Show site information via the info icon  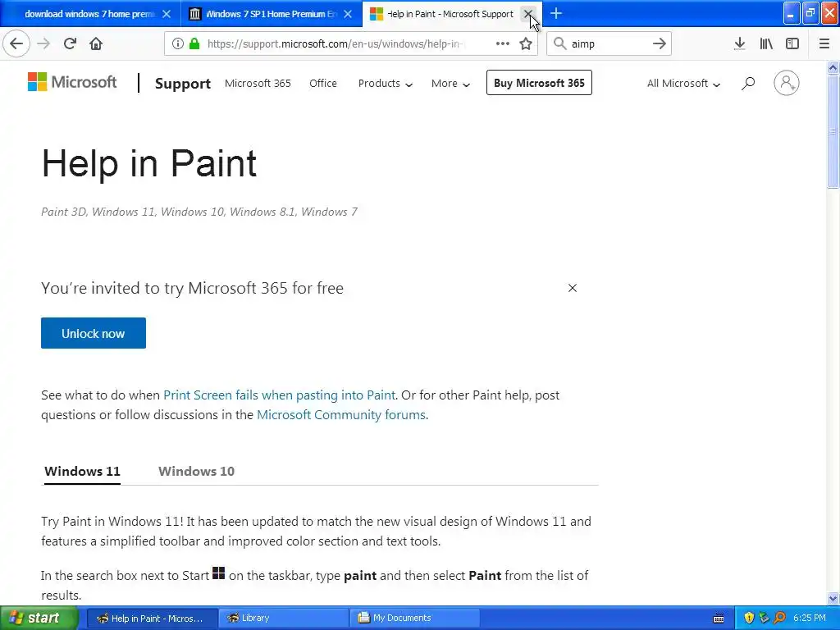pos(178,43)
